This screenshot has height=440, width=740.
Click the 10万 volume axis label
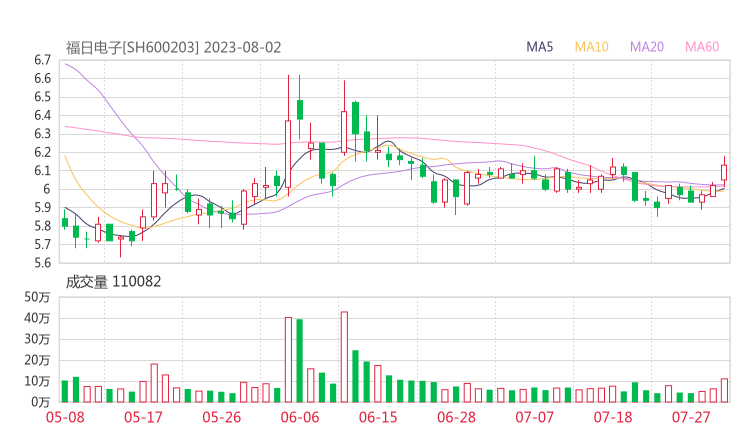tap(37, 381)
